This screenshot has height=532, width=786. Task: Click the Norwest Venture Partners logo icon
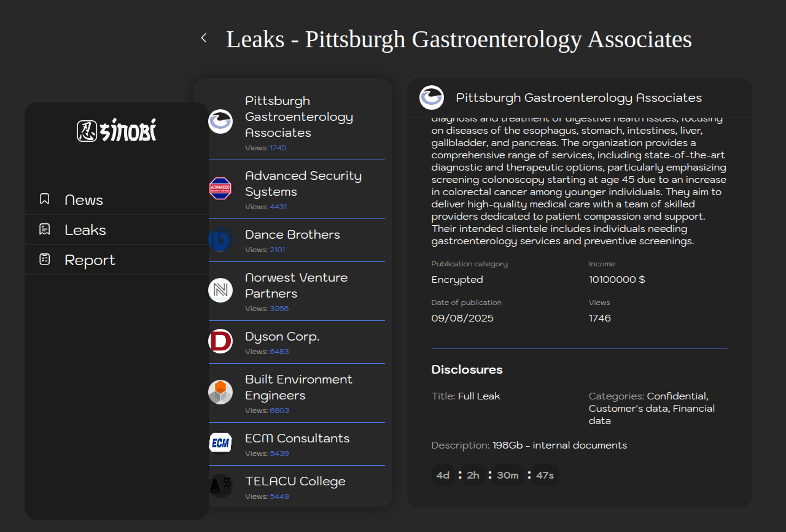[220, 290]
